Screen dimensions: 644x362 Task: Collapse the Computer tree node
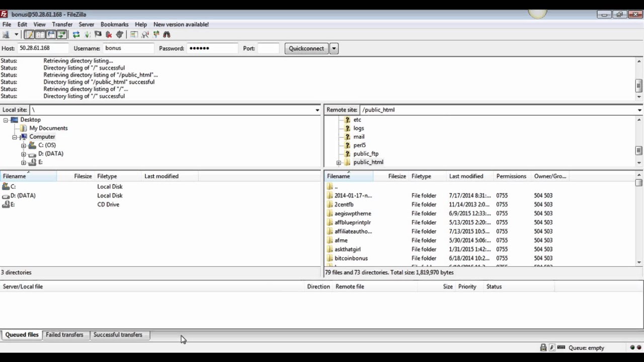coord(15,137)
